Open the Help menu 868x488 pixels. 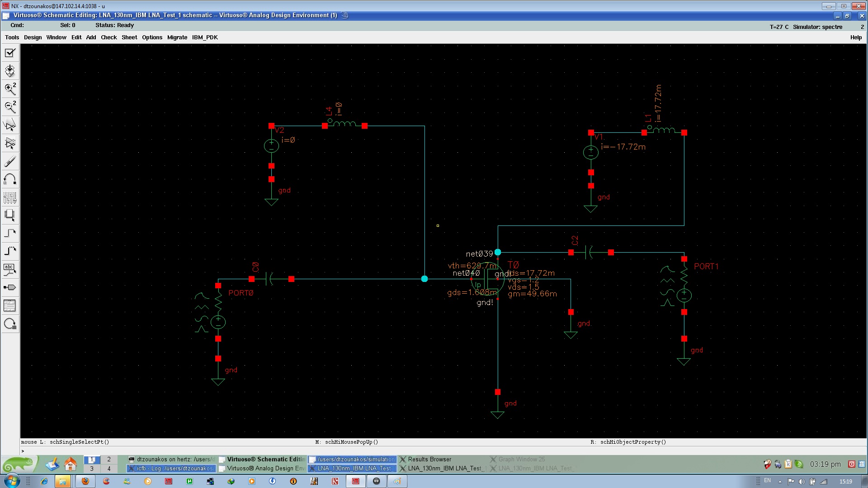coord(855,38)
